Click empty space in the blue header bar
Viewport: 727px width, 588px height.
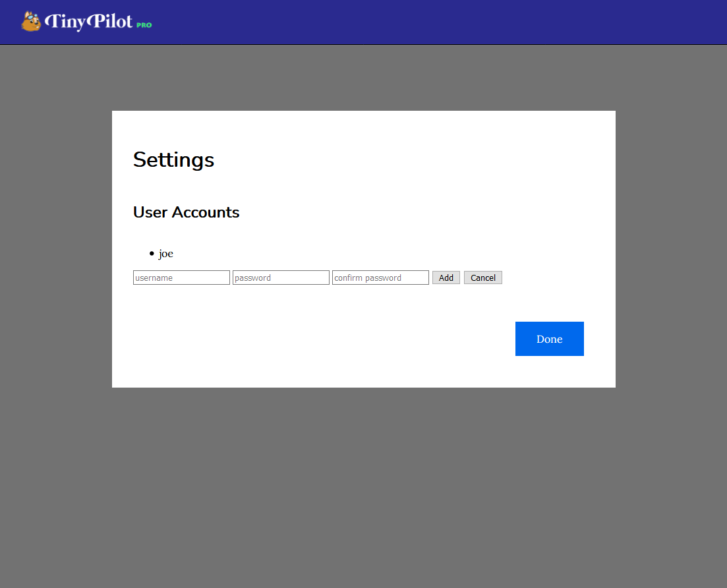tap(417, 22)
